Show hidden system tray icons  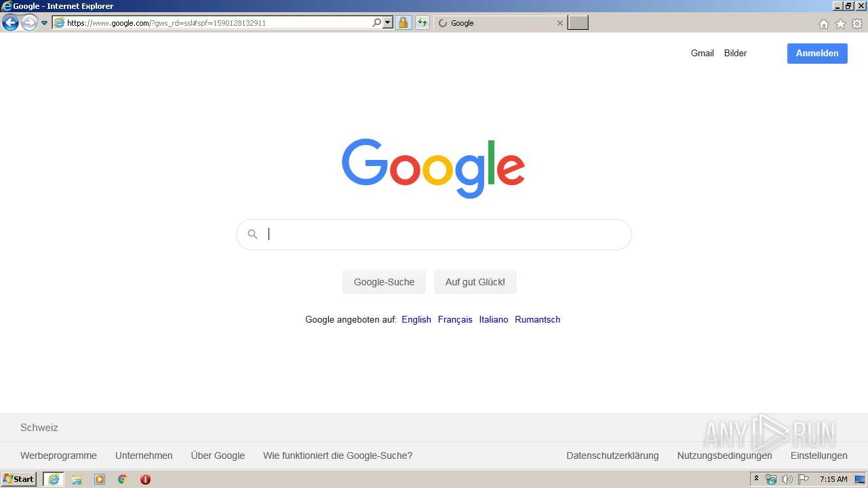756,479
